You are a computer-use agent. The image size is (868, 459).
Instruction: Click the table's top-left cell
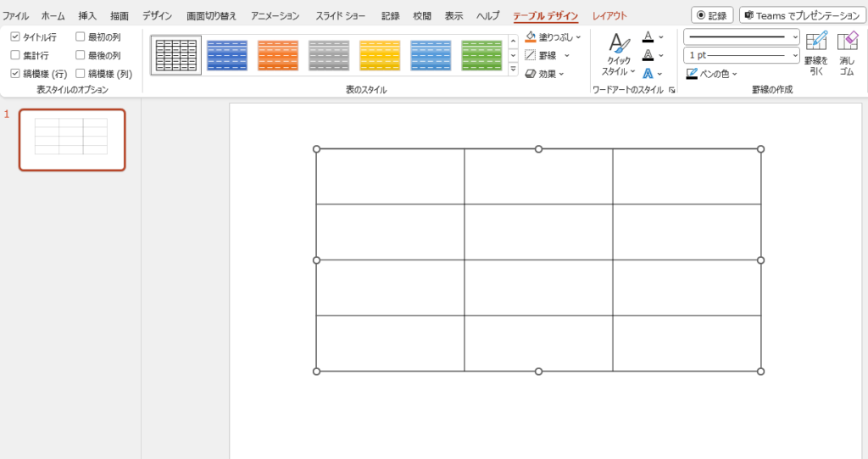pyautogui.click(x=390, y=176)
